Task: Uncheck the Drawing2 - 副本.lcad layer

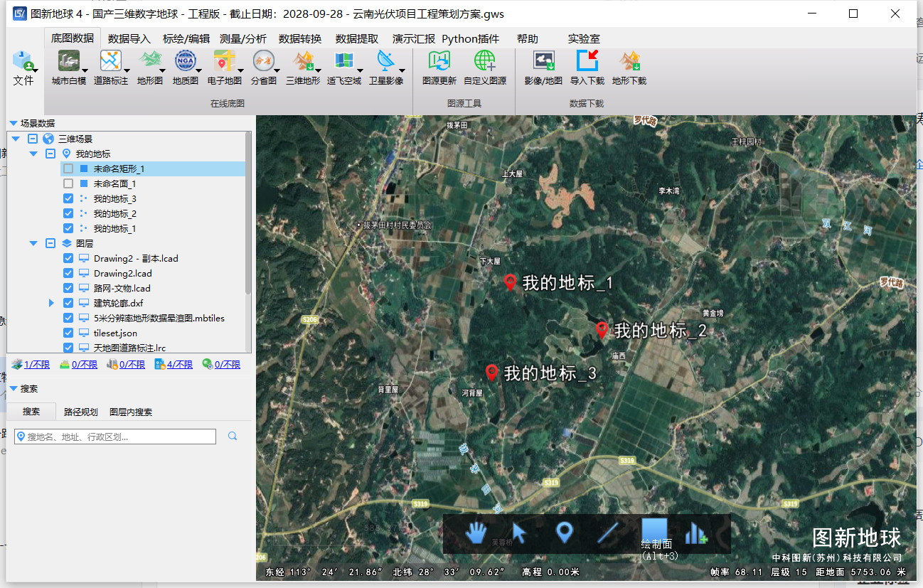Action: click(x=68, y=258)
